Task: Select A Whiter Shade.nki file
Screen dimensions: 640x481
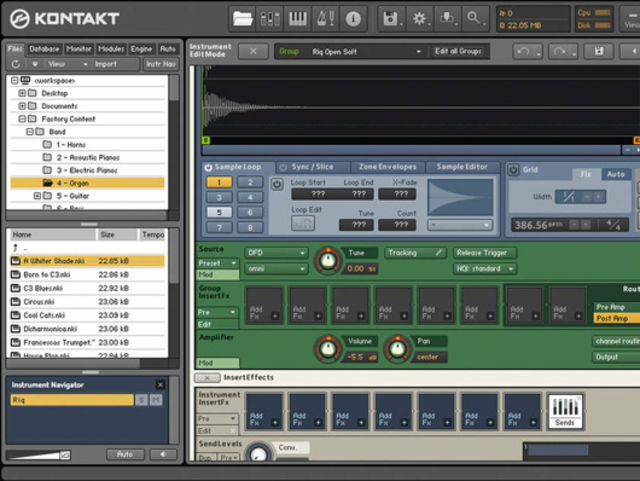Action: click(x=87, y=261)
